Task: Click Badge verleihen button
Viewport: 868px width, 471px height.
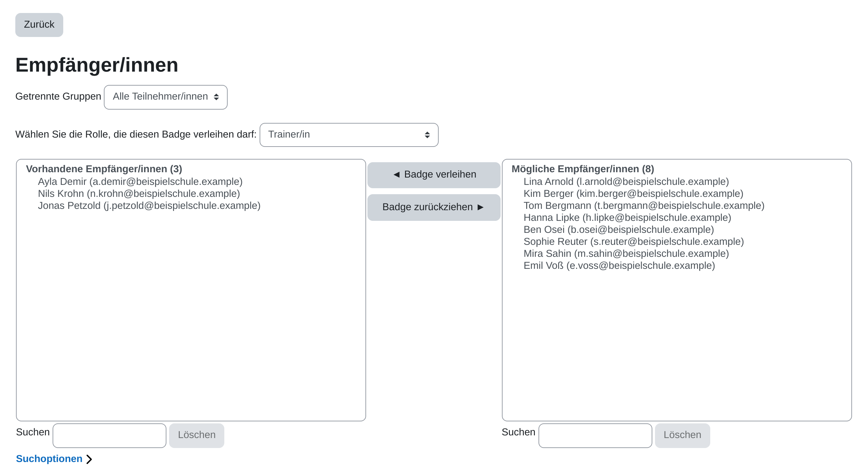Action: coord(434,175)
